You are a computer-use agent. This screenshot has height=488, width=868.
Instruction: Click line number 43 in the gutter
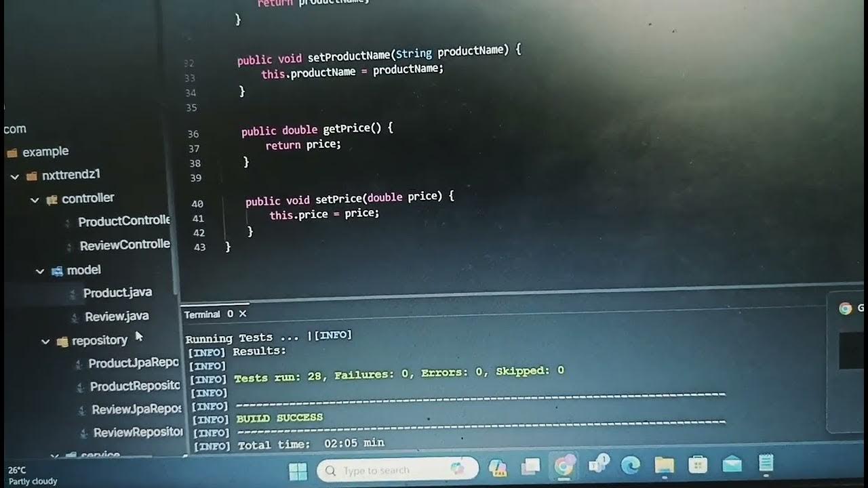(x=200, y=247)
